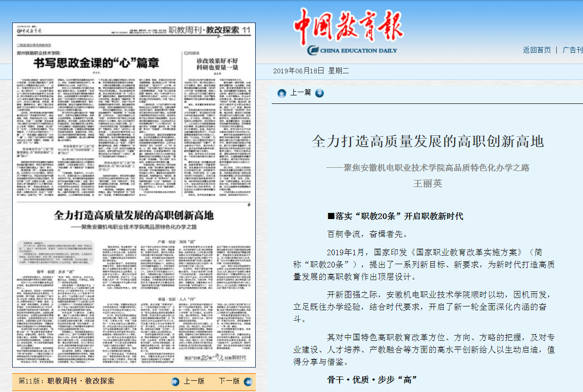Image resolution: width=583 pixels, height=392 pixels.
Task: Click the heading 落实“职教20条”开启职教新时代
Action: coord(395,216)
